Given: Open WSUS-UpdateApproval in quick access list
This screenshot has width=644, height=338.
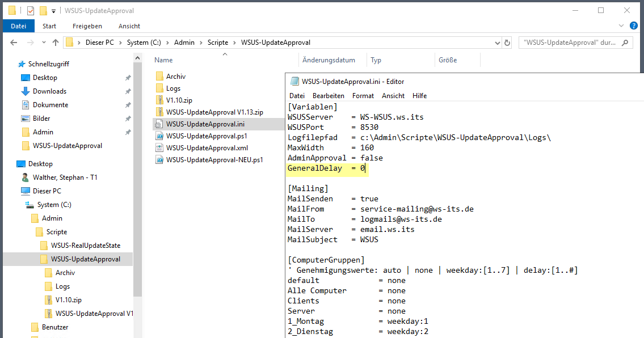Looking at the screenshot, I should tap(68, 145).
